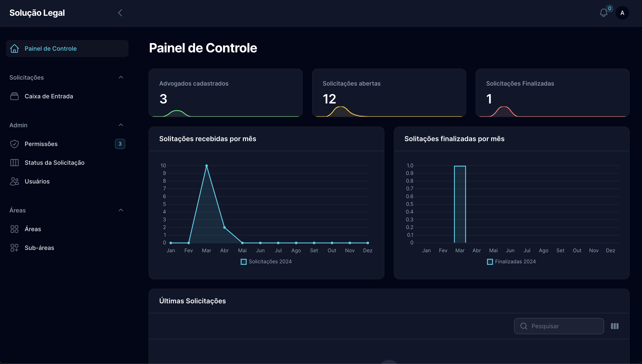The height and width of the screenshot is (364, 642).
Task: Click the Permissões badge showing 3
Action: tap(120, 144)
